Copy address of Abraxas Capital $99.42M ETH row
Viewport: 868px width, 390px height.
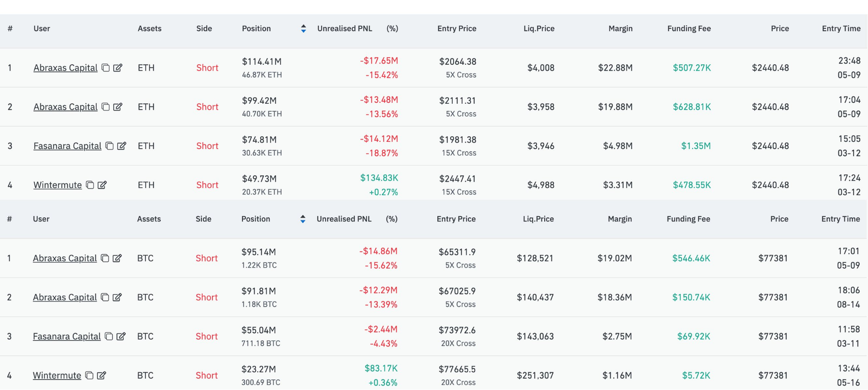[105, 107]
